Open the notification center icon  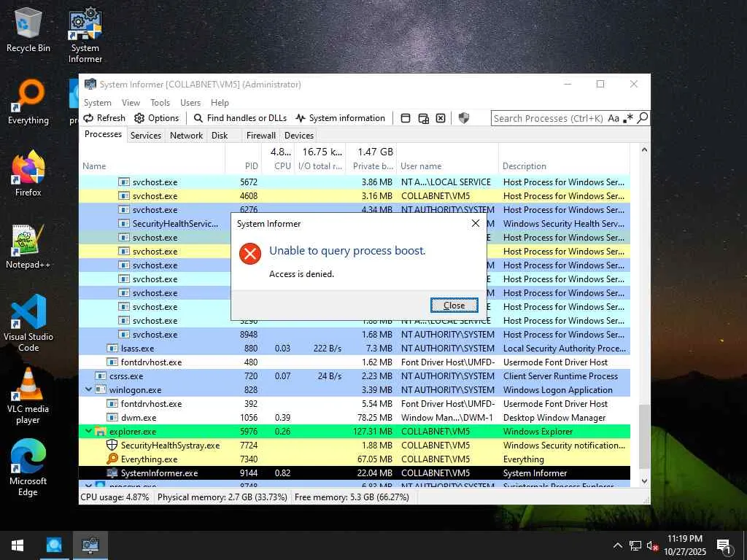724,546
